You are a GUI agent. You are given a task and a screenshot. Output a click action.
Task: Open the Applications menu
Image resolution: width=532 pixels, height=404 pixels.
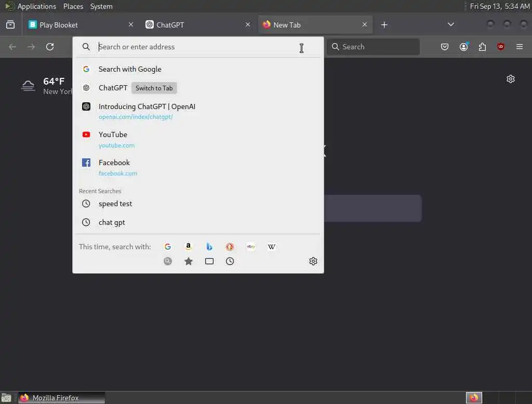tap(37, 6)
